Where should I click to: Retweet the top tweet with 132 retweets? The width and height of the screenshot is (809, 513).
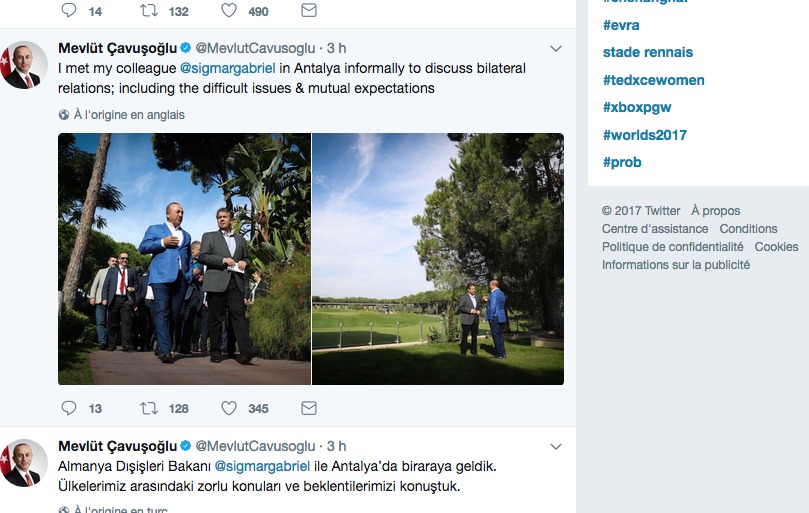[x=149, y=11]
